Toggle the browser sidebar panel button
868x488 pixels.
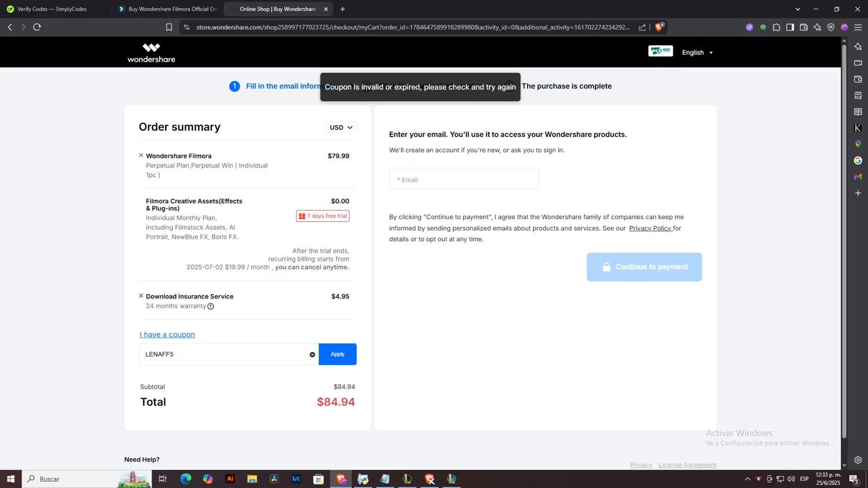click(x=790, y=27)
